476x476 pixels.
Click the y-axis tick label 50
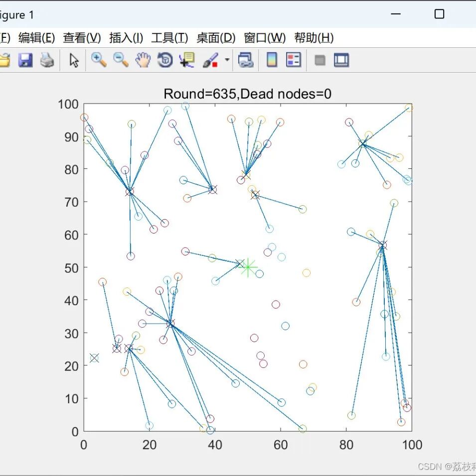[71, 268]
